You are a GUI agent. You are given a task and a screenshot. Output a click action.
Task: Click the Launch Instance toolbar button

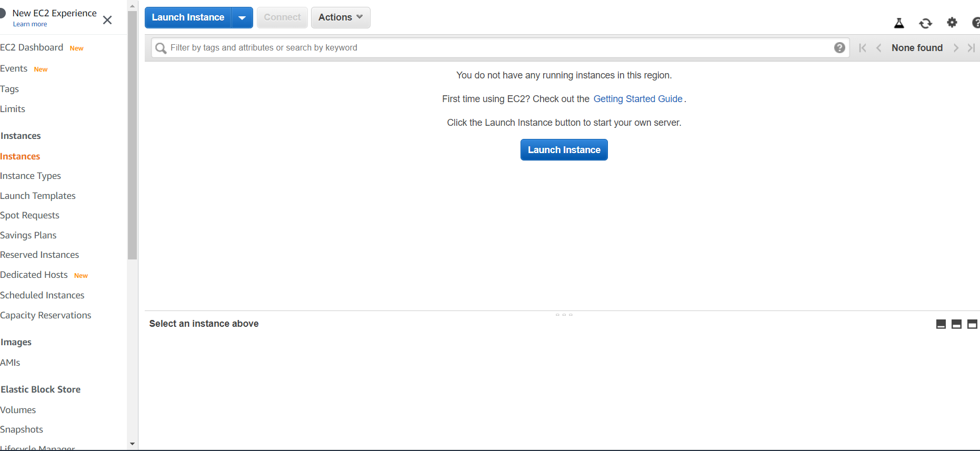point(188,17)
